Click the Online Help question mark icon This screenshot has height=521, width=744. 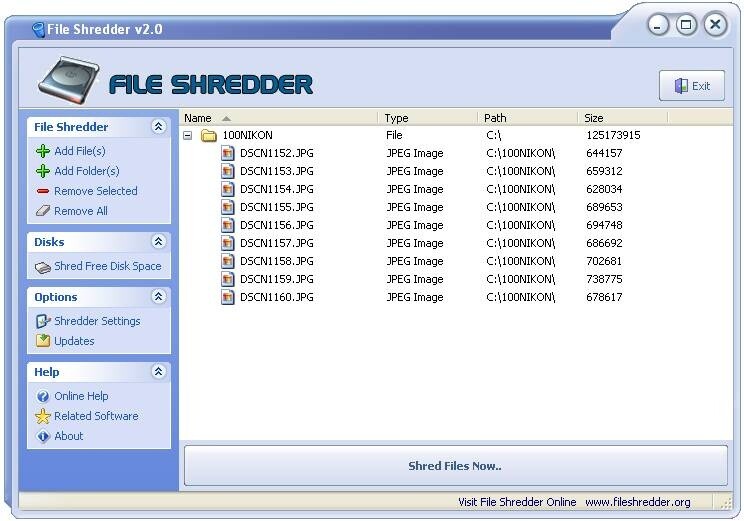click(x=43, y=396)
